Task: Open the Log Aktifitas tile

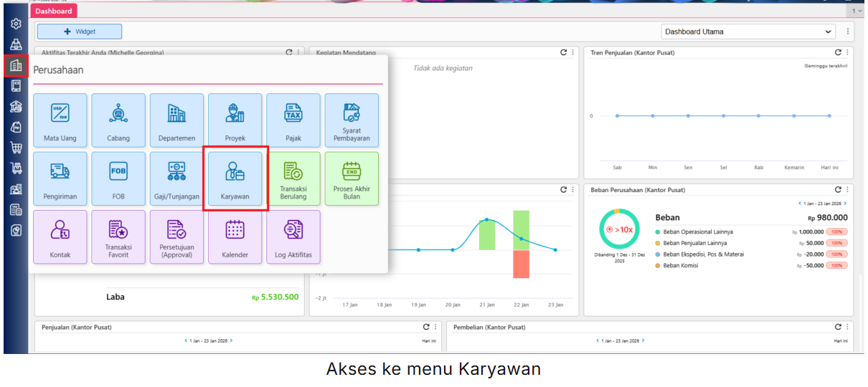Action: click(293, 236)
